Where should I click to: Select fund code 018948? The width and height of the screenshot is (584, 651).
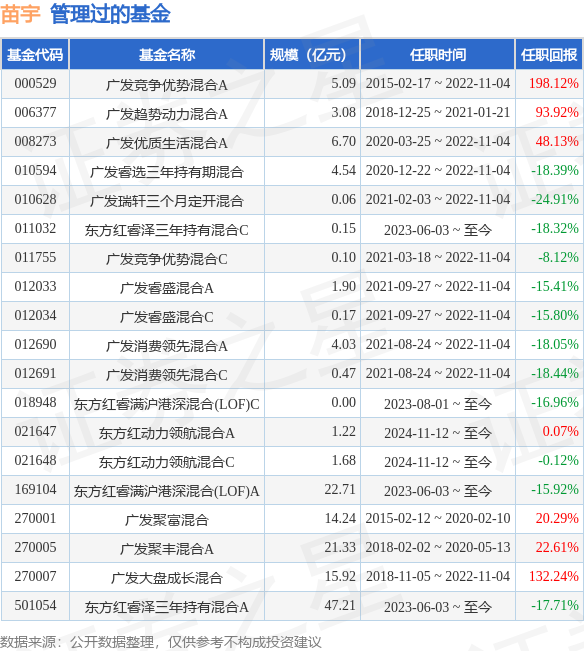coord(35,403)
